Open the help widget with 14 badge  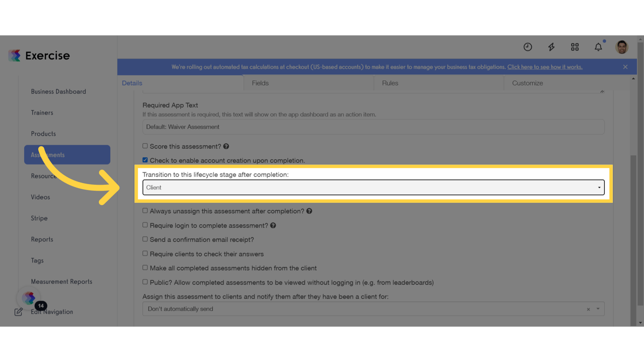point(29,298)
